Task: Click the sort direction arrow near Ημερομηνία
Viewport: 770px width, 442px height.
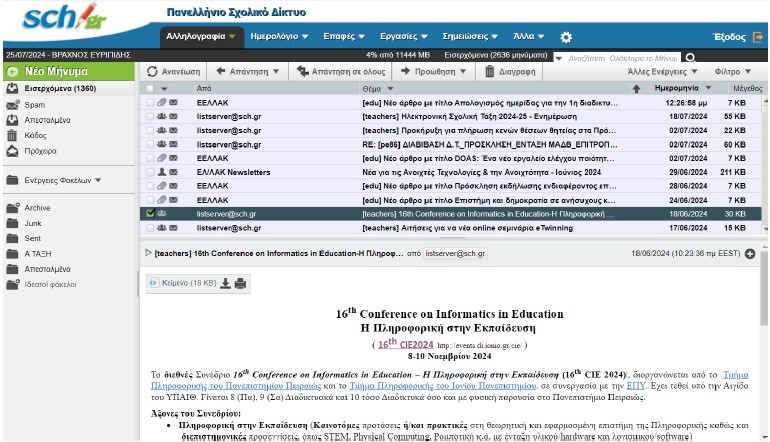Action: [x=636, y=89]
